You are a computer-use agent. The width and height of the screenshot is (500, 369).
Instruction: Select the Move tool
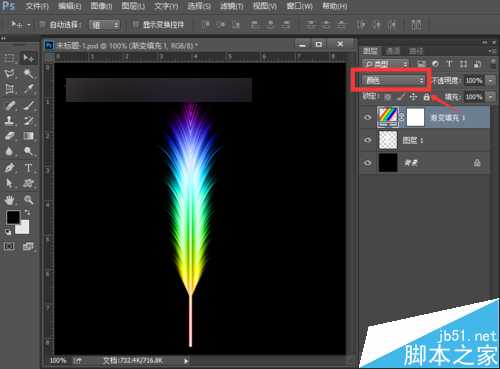(28, 58)
